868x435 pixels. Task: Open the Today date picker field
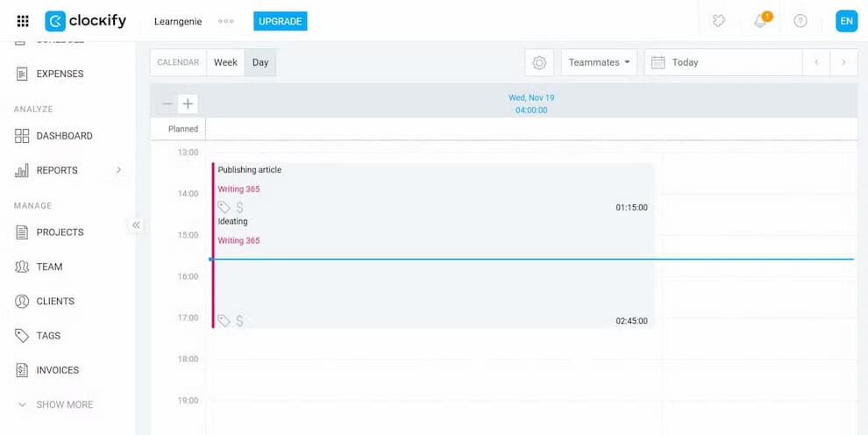point(723,63)
